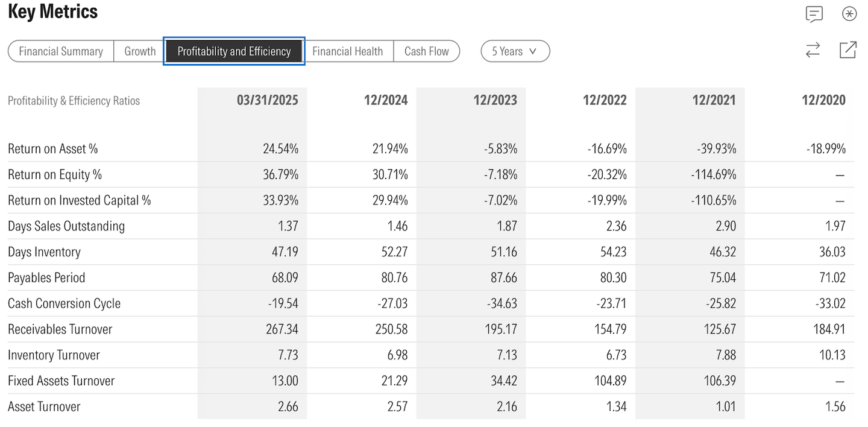
Task: Switch to the Financial Summary tab
Action: pyautogui.click(x=61, y=51)
